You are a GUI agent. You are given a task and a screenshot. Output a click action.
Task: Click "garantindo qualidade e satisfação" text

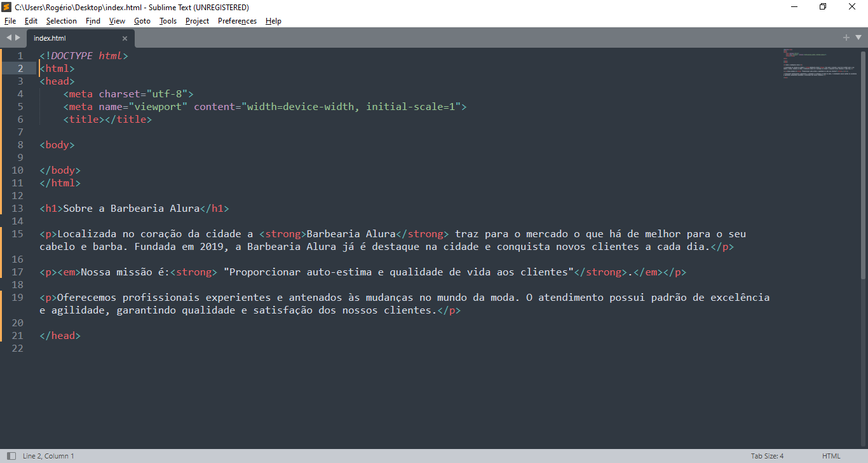pos(215,310)
